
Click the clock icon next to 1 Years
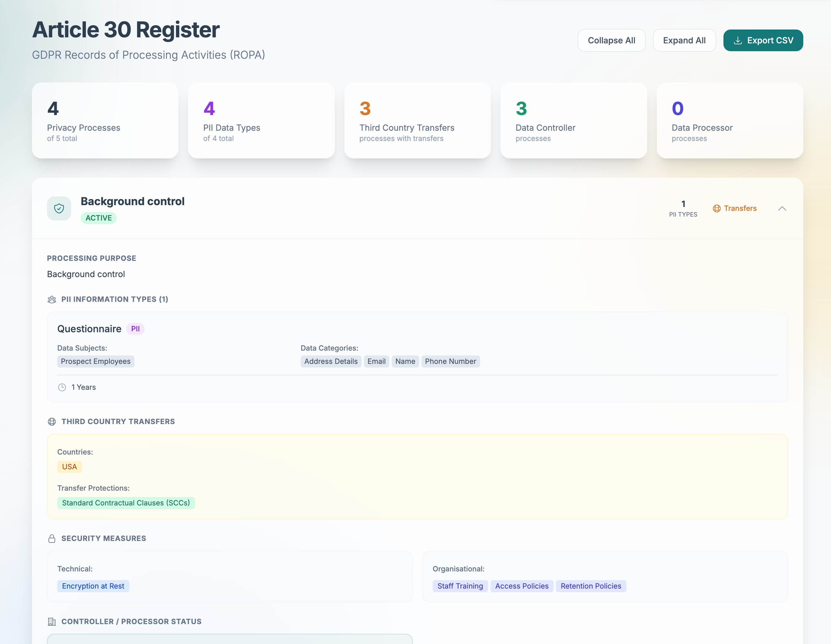[x=62, y=387]
